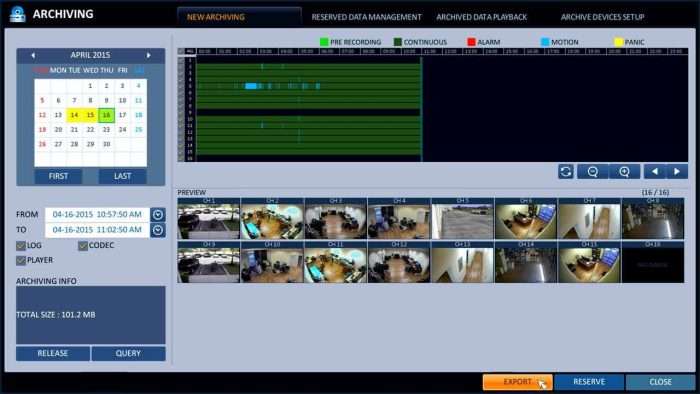Open Archive Devices Setup tab
This screenshot has width=700, height=394.
click(x=602, y=17)
